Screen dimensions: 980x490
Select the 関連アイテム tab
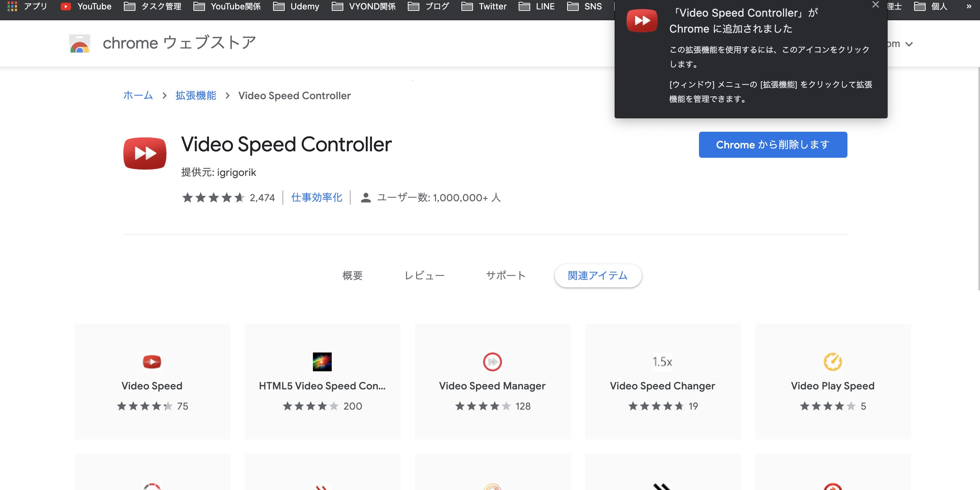click(598, 275)
